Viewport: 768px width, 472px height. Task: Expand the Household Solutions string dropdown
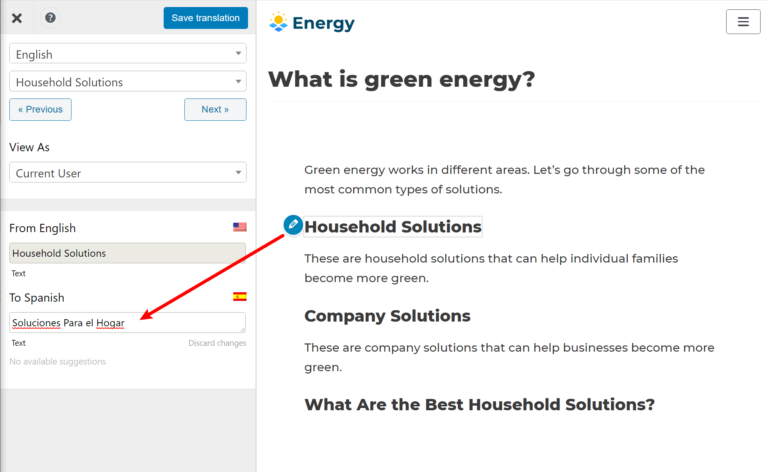(128, 82)
